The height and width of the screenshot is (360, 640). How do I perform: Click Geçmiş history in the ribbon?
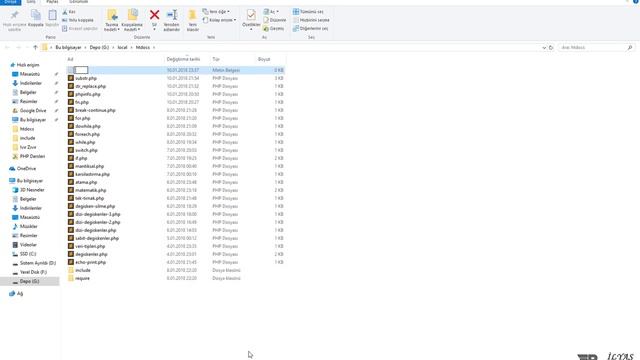click(x=273, y=29)
